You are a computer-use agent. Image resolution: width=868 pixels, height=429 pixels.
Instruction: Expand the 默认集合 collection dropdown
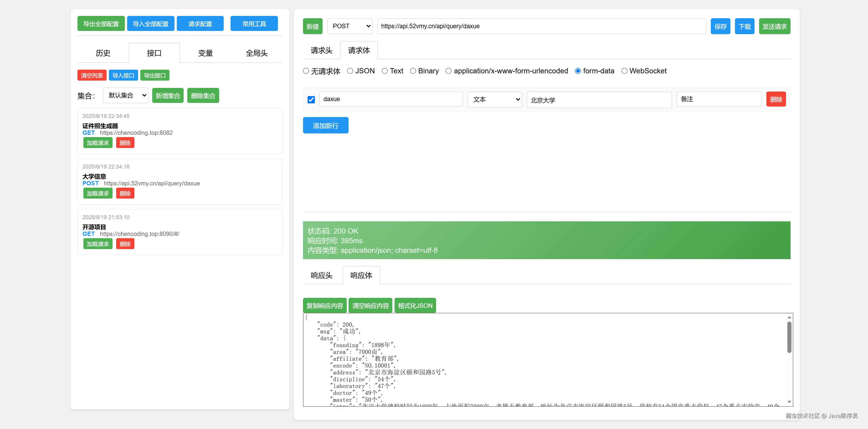pyautogui.click(x=125, y=95)
